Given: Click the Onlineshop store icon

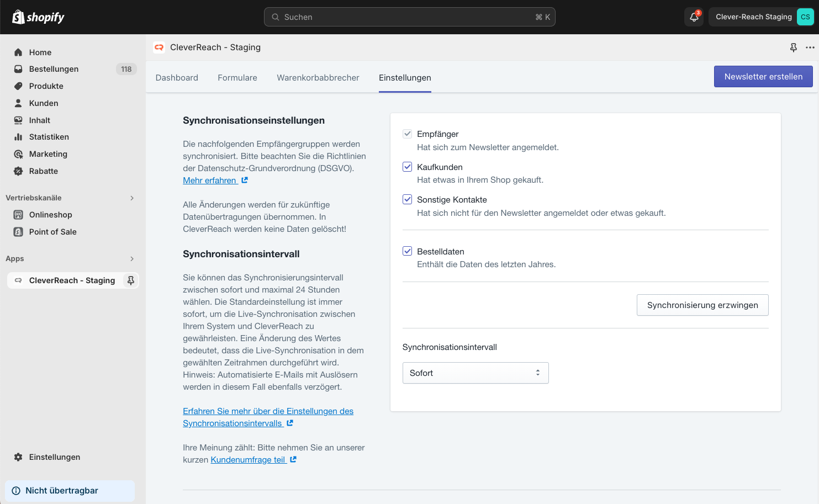Looking at the screenshot, I should [18, 215].
